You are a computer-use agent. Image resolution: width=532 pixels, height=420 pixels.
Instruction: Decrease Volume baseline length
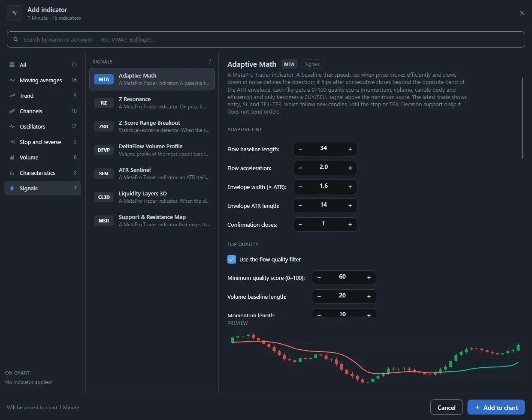click(x=319, y=297)
